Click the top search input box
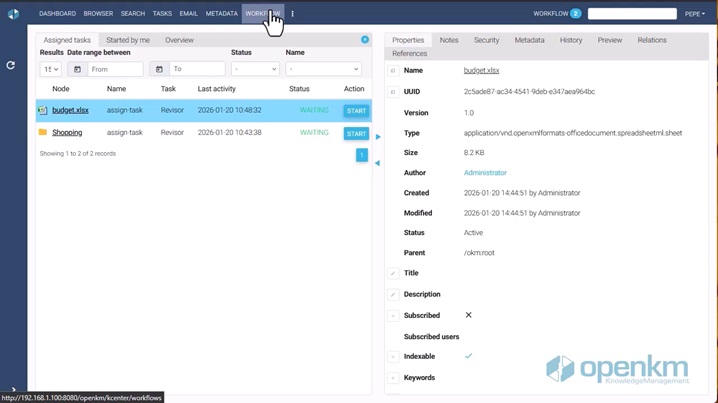 pyautogui.click(x=632, y=14)
